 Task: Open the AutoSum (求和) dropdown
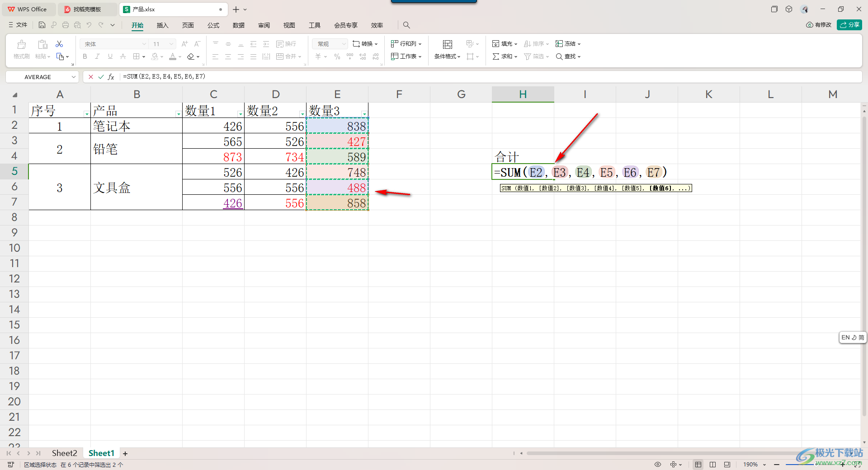(505, 56)
